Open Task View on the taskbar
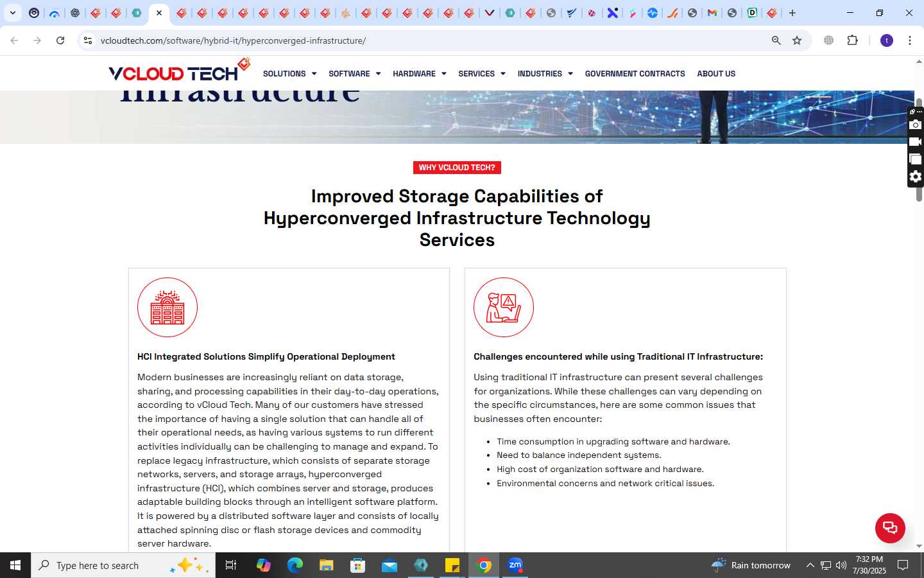The image size is (924, 578). pyautogui.click(x=231, y=565)
